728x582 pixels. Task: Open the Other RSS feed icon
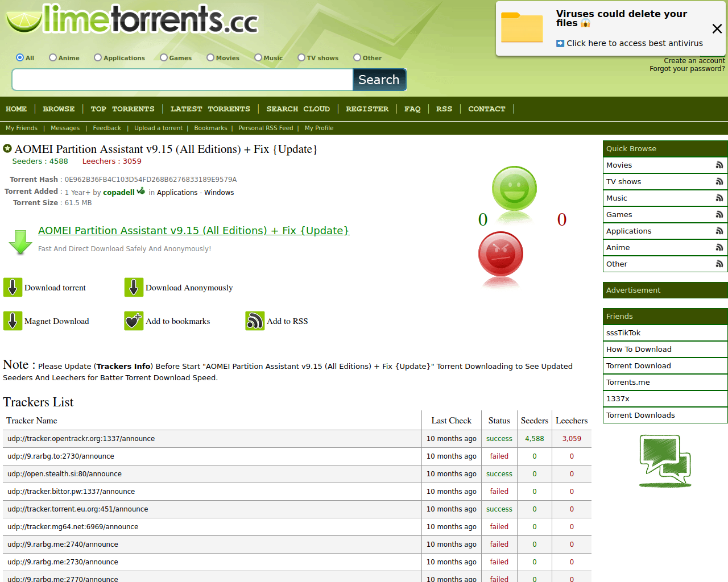point(719,264)
